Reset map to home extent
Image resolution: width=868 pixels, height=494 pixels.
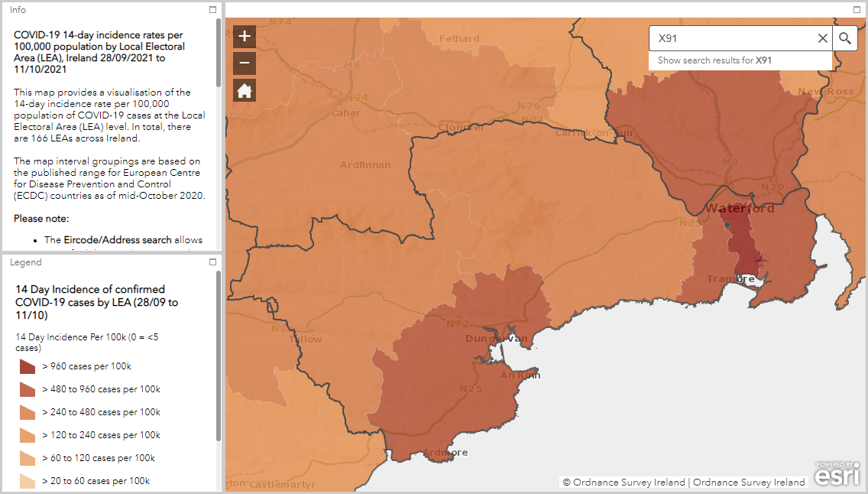pyautogui.click(x=244, y=90)
